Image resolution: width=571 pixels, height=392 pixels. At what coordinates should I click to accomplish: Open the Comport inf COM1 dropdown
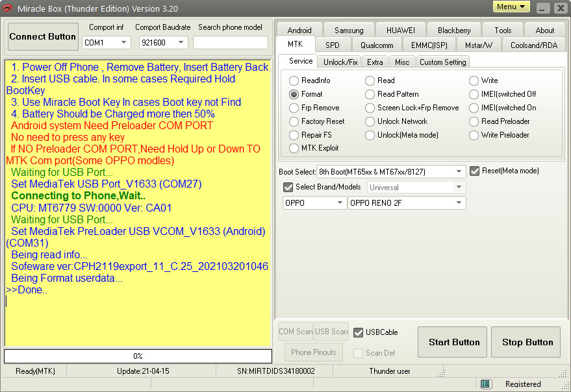(107, 43)
